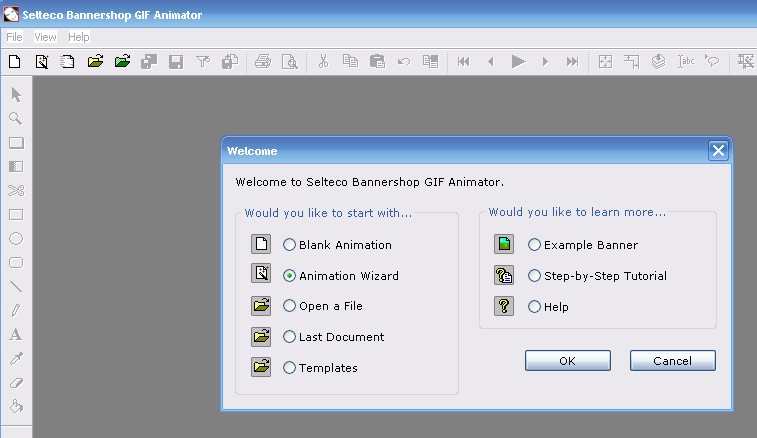Choose the Templates radio option
The width and height of the screenshot is (757, 438).
coord(289,367)
